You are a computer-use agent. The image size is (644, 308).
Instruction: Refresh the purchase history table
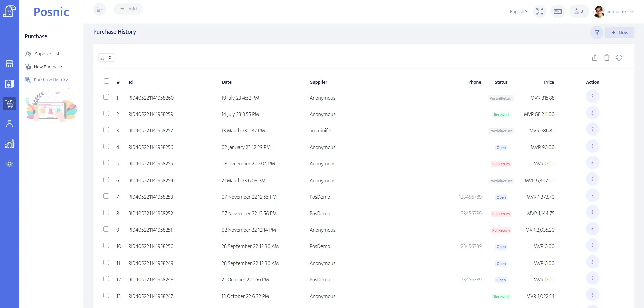point(619,58)
